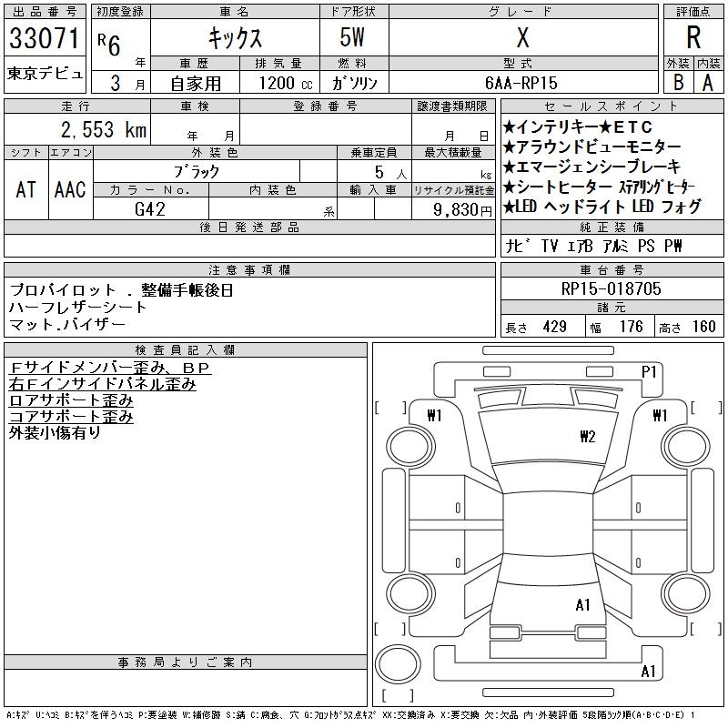Click the genuine equipment line ナビ TV

(x=593, y=246)
